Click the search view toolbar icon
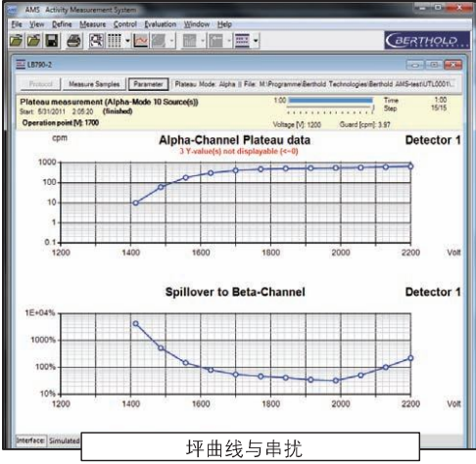 click(x=97, y=41)
